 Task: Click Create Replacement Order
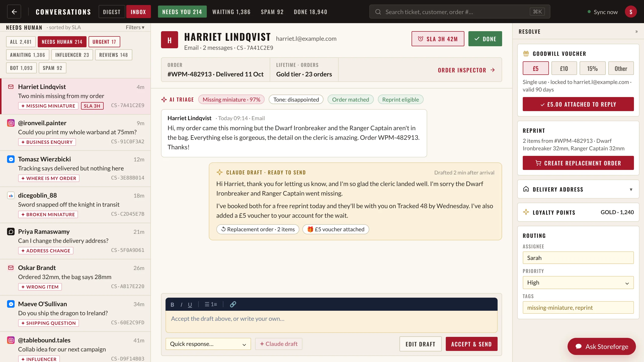coord(578,163)
